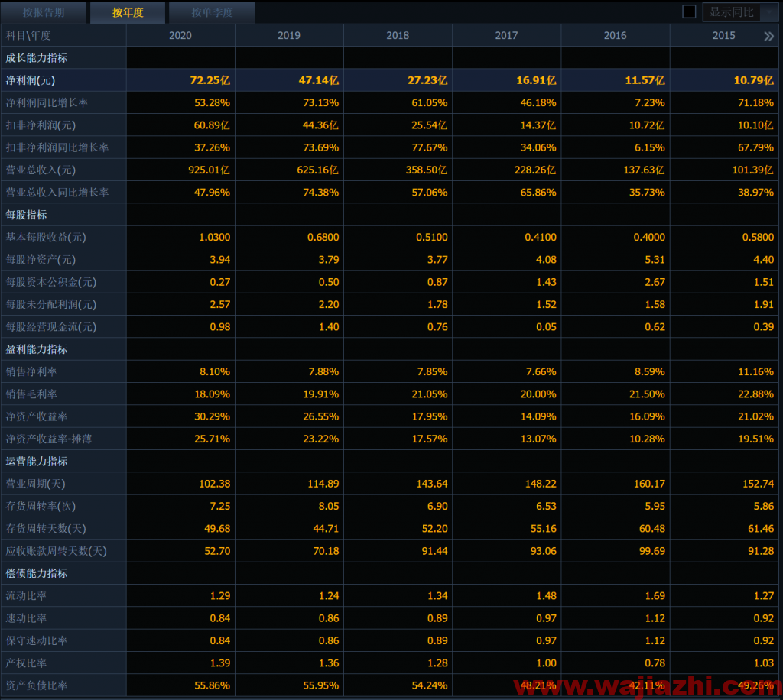Image resolution: width=783 pixels, height=700 pixels.
Task: Select the 偿债能力指标 section heading
Action: coord(37,574)
